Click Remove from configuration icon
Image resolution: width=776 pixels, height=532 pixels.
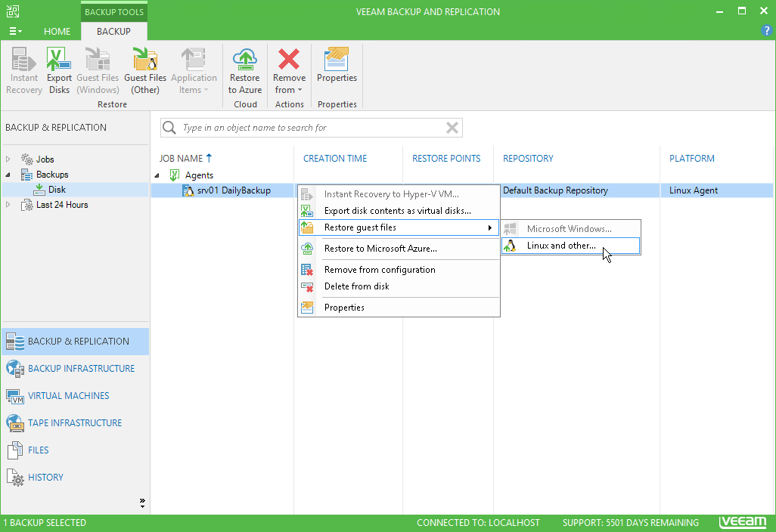tap(307, 270)
